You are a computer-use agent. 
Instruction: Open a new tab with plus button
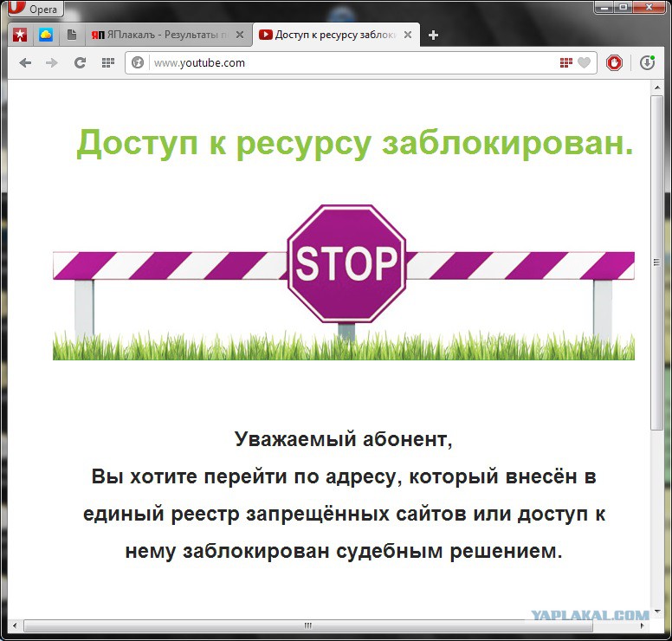433,36
